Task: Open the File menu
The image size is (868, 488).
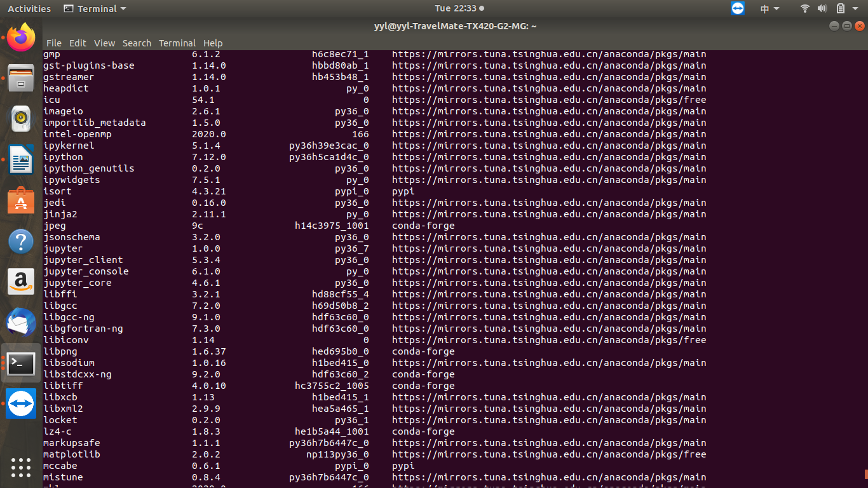Action: point(54,43)
